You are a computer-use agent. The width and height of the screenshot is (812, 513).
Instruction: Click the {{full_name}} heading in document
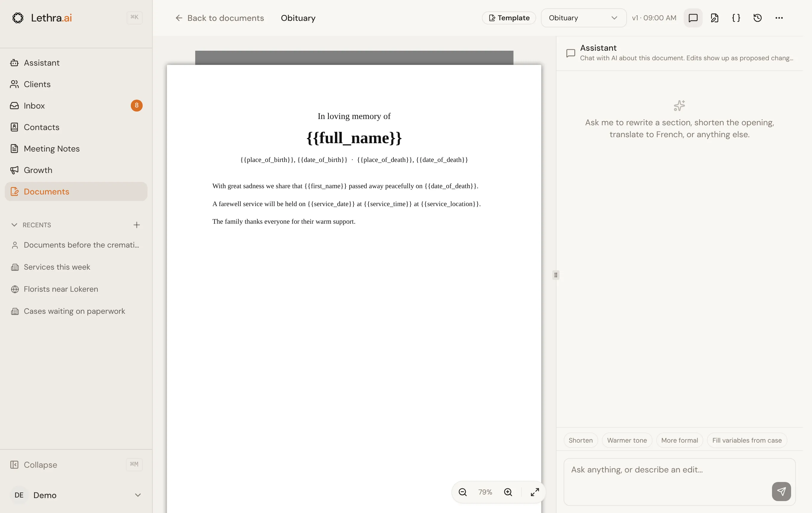(x=354, y=138)
